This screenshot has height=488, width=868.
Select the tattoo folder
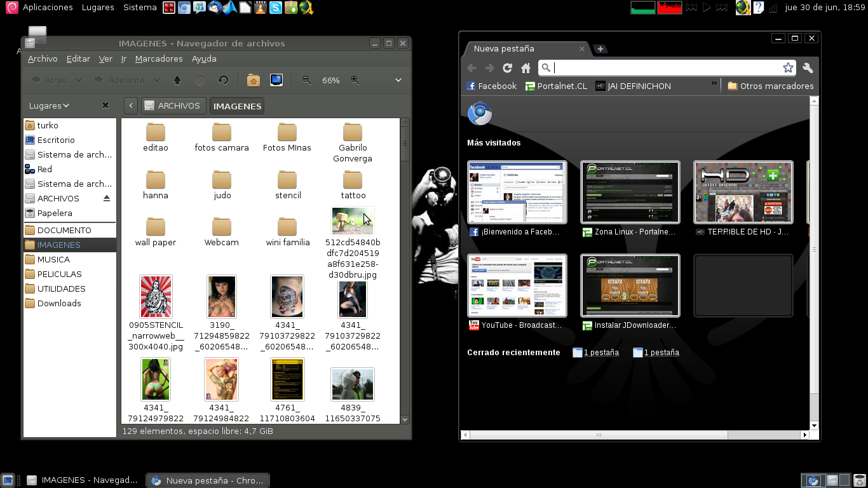tap(353, 186)
